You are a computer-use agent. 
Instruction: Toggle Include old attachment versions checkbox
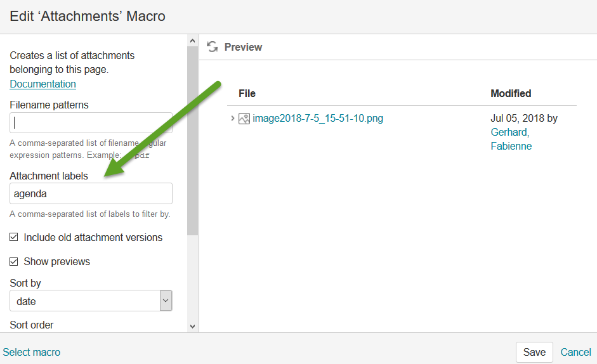(x=14, y=238)
